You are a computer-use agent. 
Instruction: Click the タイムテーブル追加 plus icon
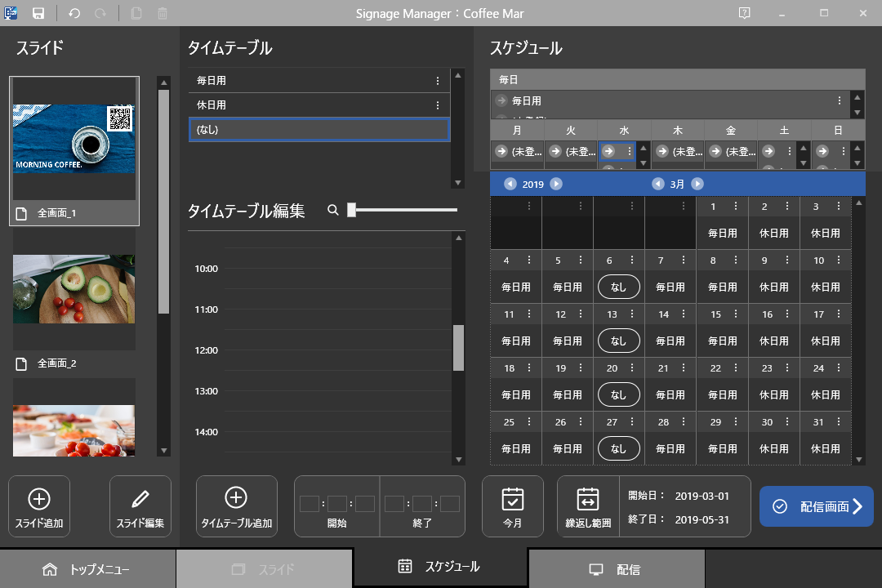236,497
